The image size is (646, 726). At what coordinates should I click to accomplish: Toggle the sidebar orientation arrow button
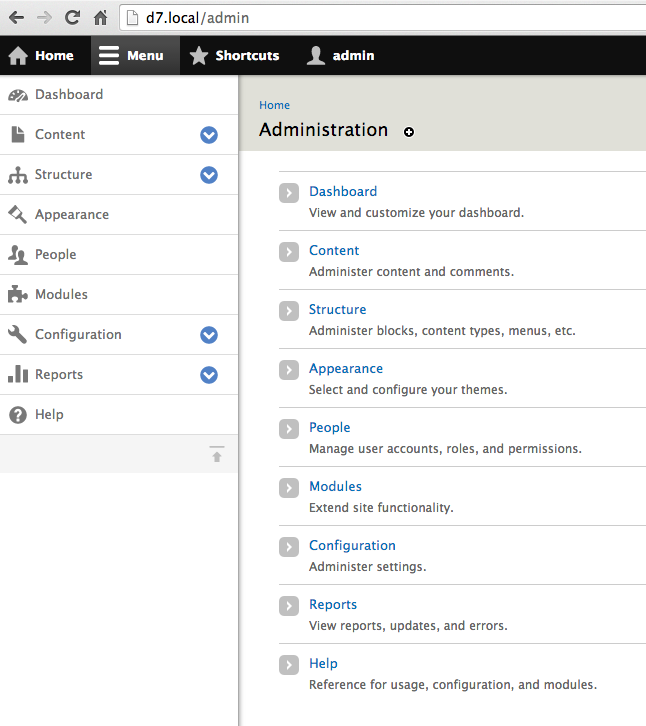point(217,454)
